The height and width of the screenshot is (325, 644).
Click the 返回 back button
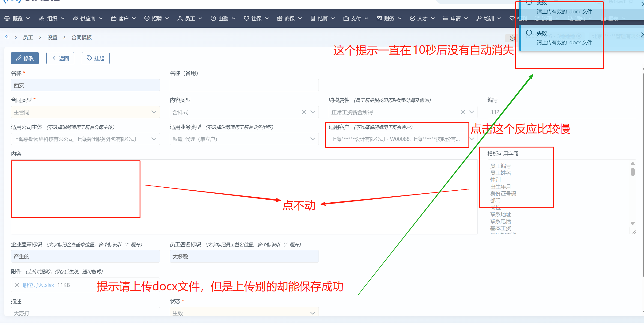pos(60,58)
